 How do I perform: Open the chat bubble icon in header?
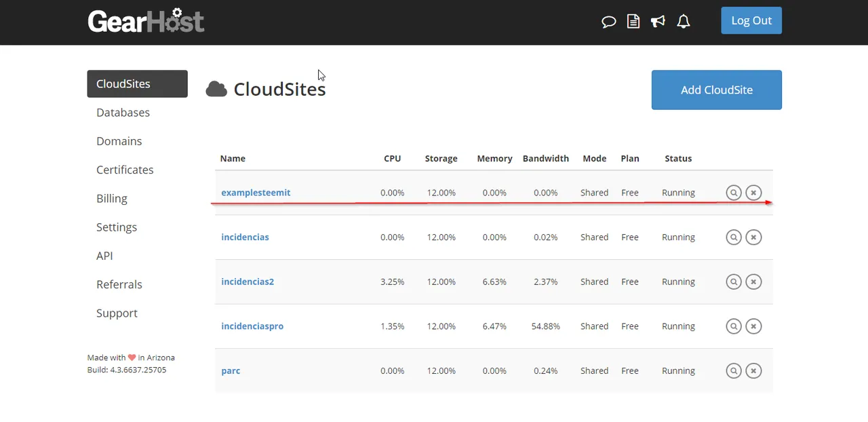pyautogui.click(x=608, y=22)
